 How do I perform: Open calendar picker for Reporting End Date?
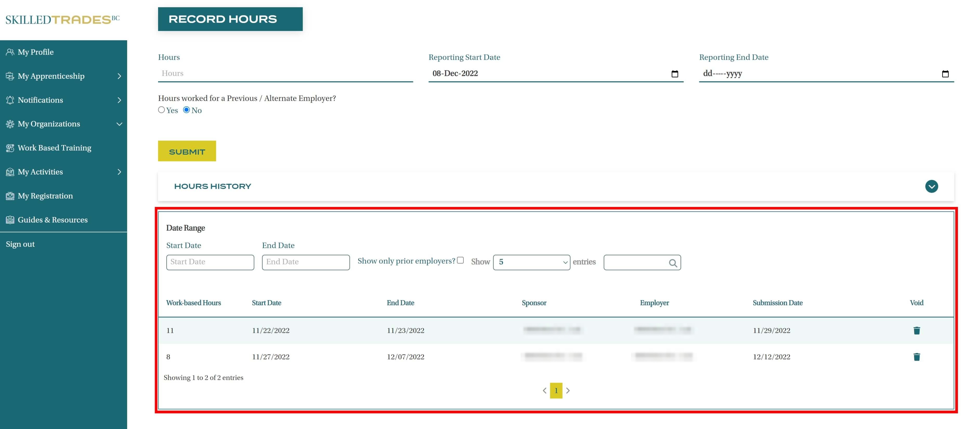point(945,74)
